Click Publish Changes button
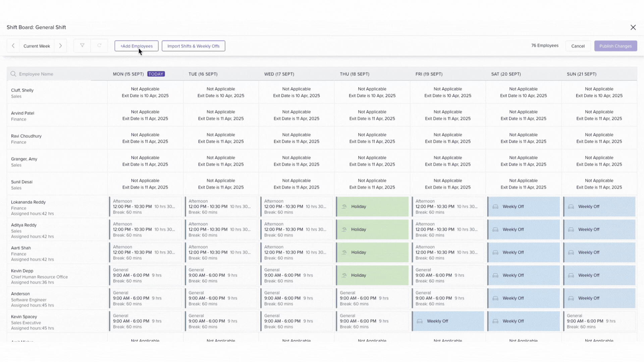The image size is (644, 362). tap(615, 46)
